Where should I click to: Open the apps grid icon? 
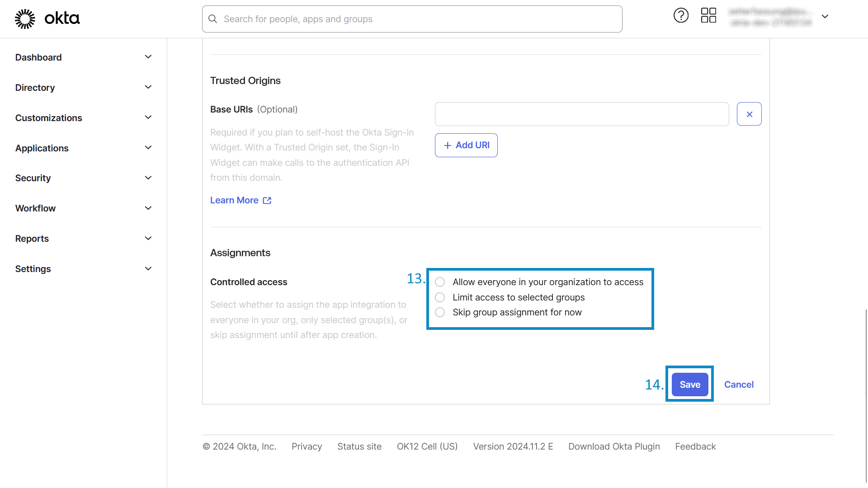coord(708,15)
